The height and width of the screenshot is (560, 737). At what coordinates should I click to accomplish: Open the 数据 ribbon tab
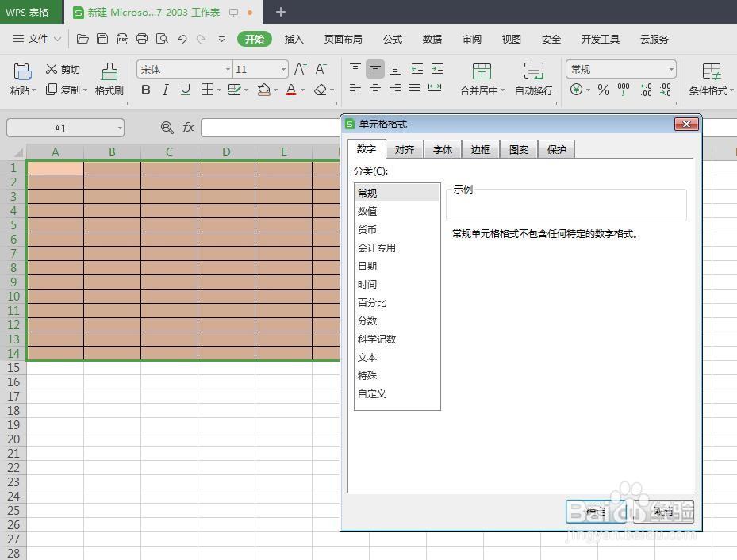click(432, 39)
